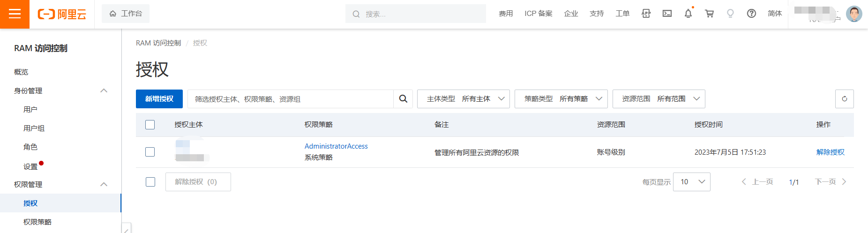Click the 系统策略 label
The image size is (868, 233).
point(319,158)
